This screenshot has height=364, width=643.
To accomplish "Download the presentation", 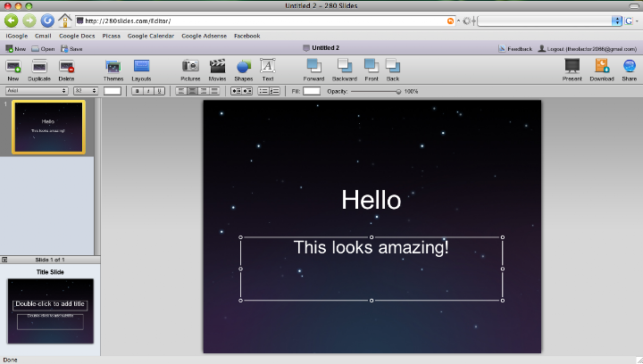I will tap(602, 70).
